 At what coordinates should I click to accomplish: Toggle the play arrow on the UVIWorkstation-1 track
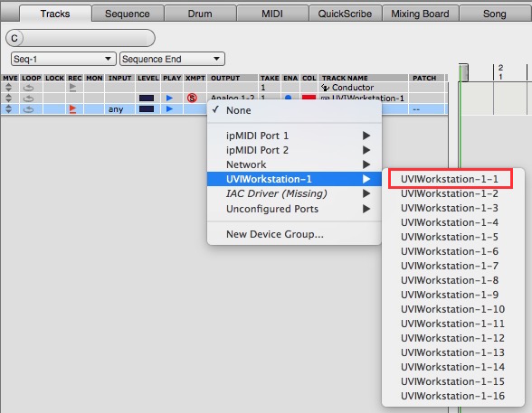170,99
